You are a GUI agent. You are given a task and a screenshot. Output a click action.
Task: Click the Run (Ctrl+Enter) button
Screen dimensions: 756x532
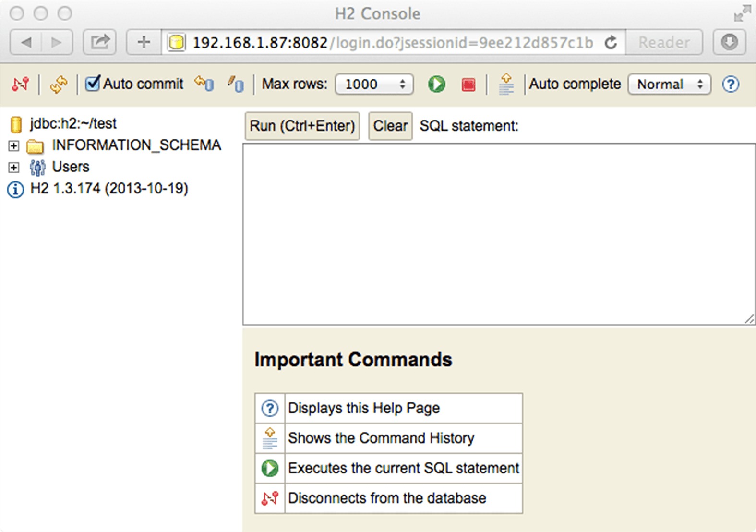tap(302, 126)
